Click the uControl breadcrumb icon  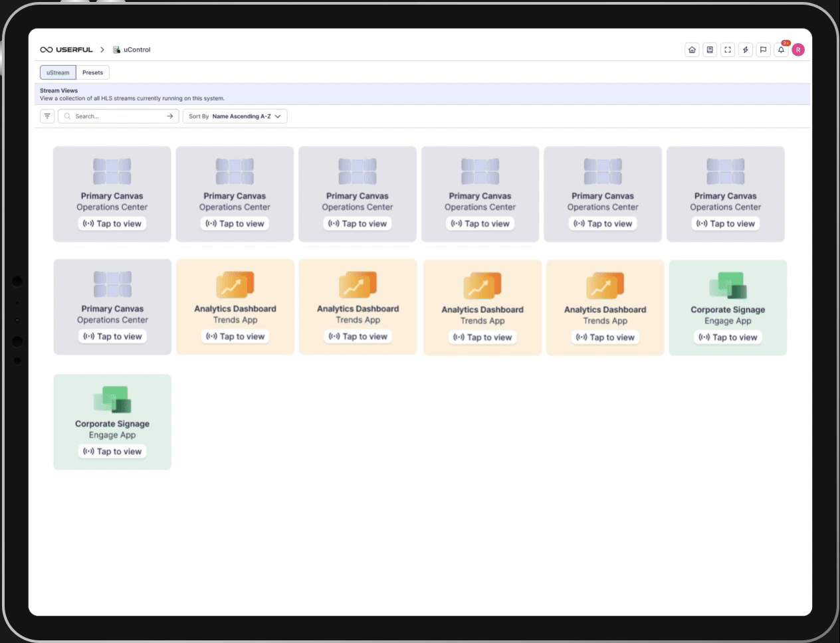(x=116, y=49)
